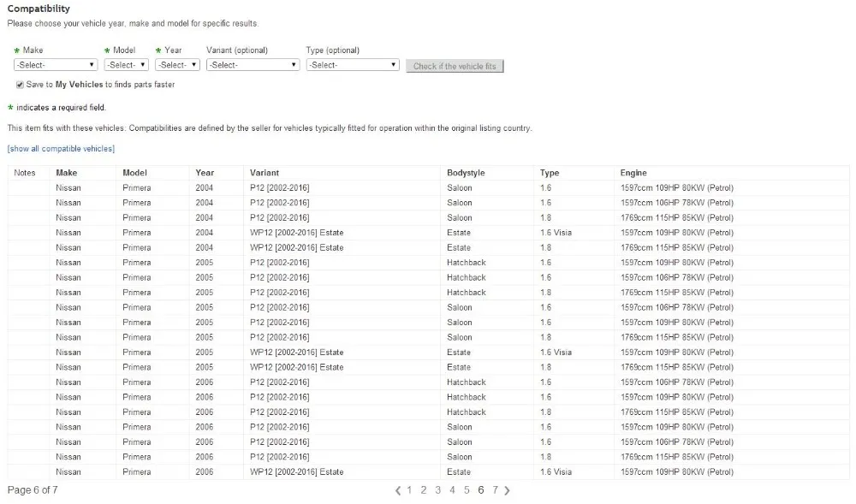Toggle Save to My Vehicles checkbox
856x504 pixels.
pyautogui.click(x=20, y=85)
